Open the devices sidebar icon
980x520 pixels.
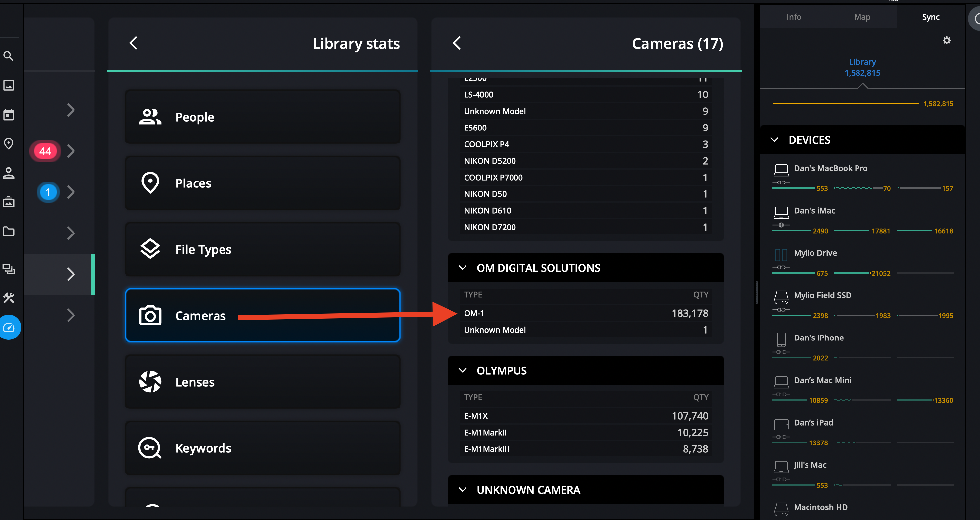pos(8,269)
